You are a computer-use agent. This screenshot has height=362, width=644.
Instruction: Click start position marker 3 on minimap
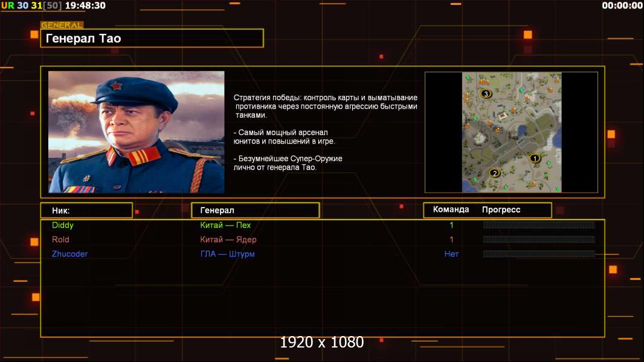486,94
